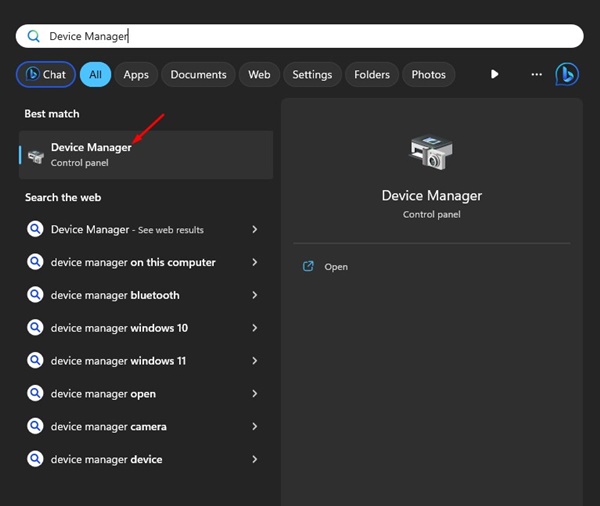Expand chevron for 'device manager windows 10'
This screenshot has width=600, height=506.
[254, 328]
